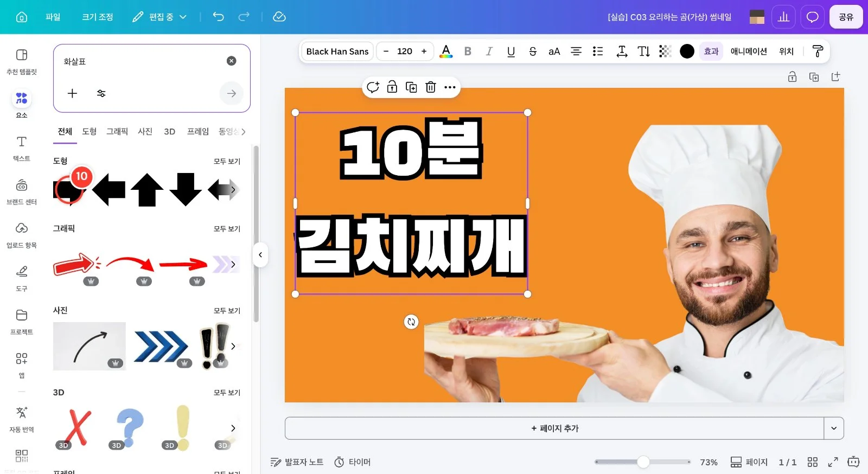The image size is (868, 474).
Task: Open 브랜드 센터 sidebar icon
Action: (x=22, y=191)
